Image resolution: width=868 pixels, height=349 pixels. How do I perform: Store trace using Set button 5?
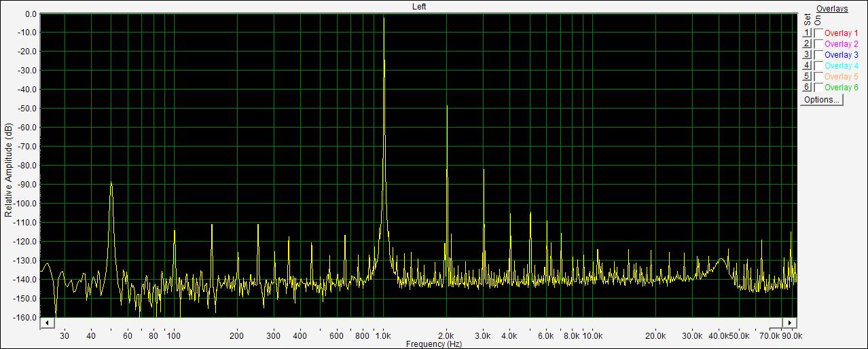tap(807, 76)
